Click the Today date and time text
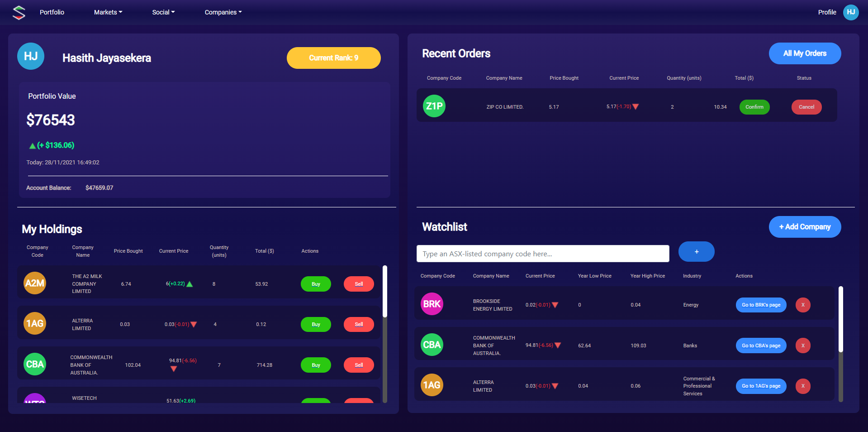 tap(63, 163)
